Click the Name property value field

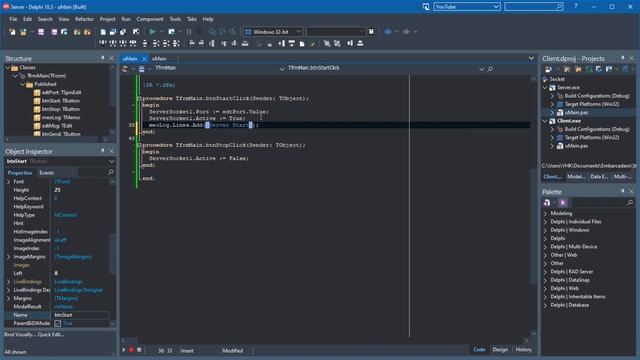tap(80, 315)
